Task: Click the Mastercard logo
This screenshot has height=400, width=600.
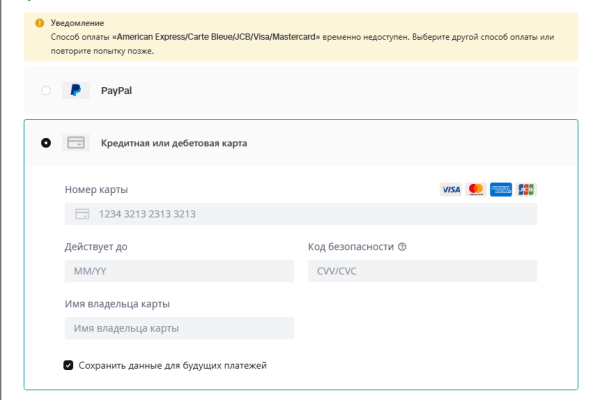Action: pyautogui.click(x=476, y=189)
